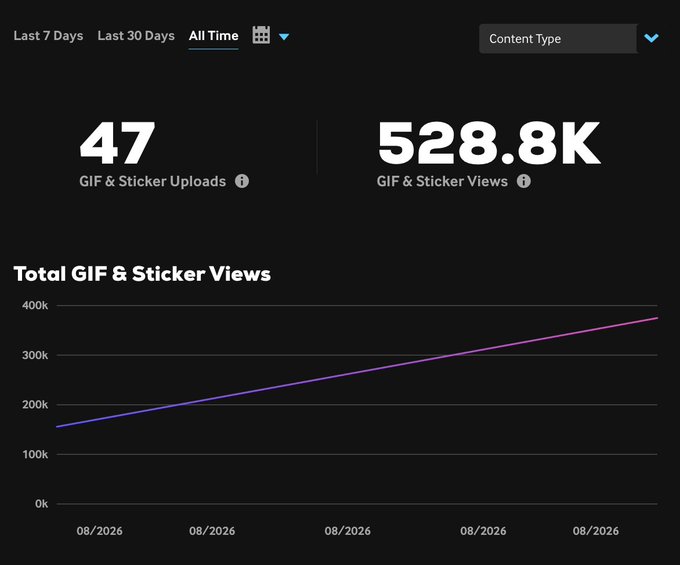Click the 100k axis label

(35, 454)
